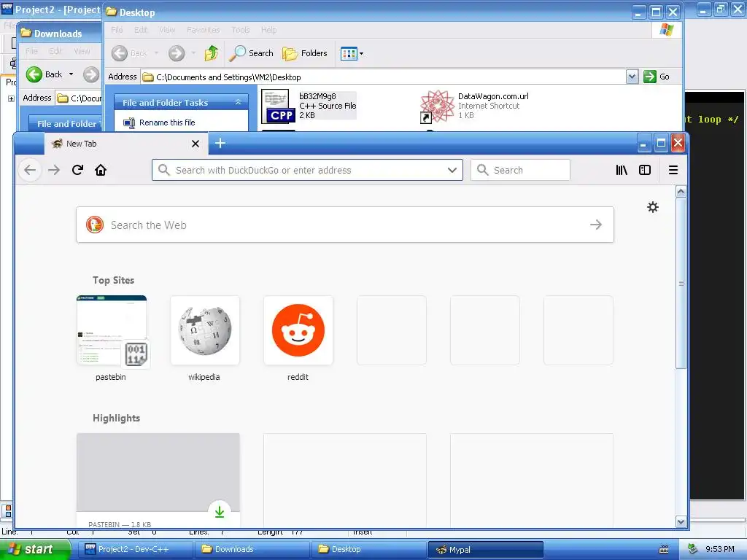Open Tools menu in Desktop window

point(241,30)
